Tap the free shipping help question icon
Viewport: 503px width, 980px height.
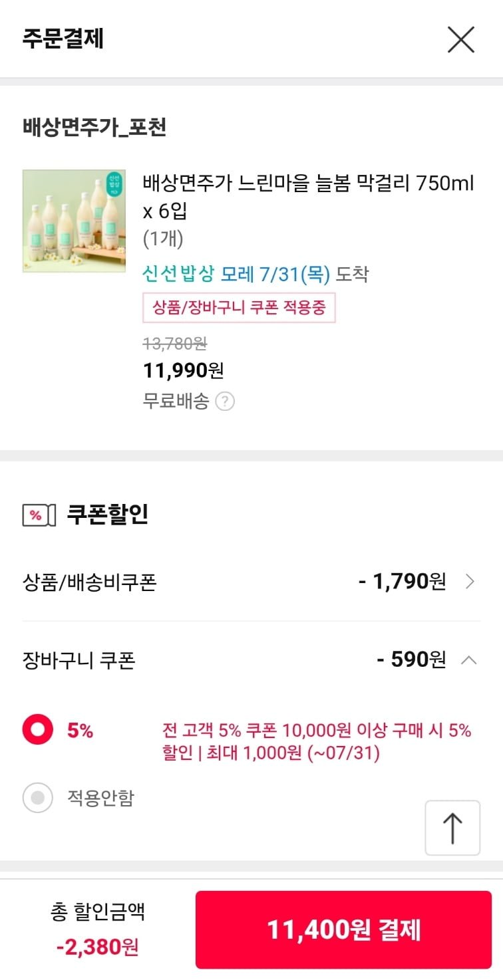225,402
